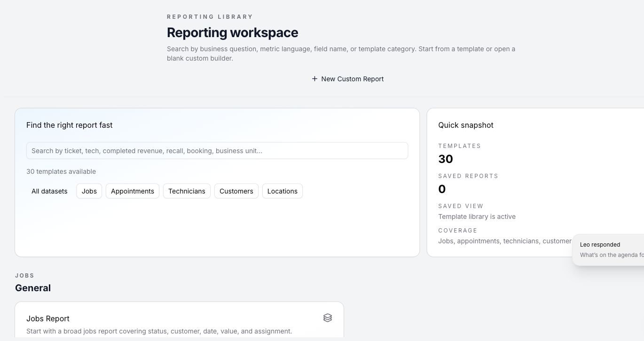644x341 pixels.
Task: Click 'Template library is active' text
Action: [477, 217]
